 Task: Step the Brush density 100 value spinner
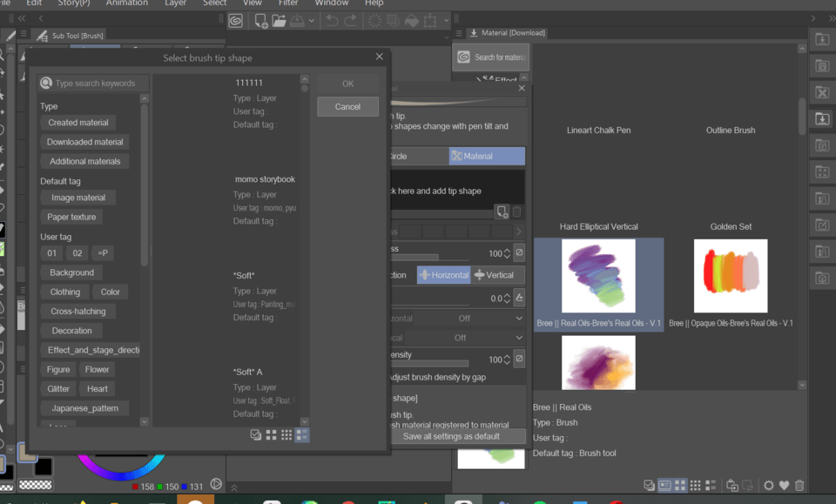[x=507, y=360]
